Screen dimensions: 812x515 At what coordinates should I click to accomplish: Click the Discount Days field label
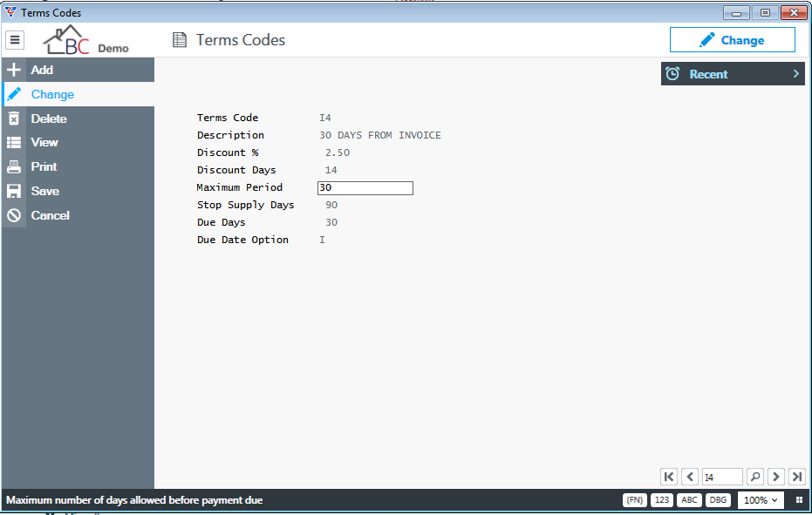236,170
